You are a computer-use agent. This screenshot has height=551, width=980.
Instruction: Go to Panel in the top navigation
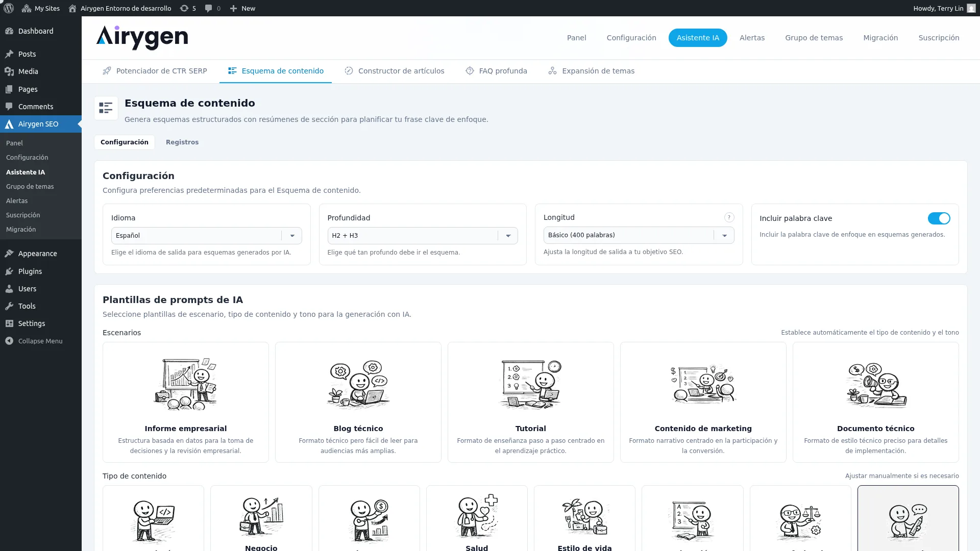point(576,38)
